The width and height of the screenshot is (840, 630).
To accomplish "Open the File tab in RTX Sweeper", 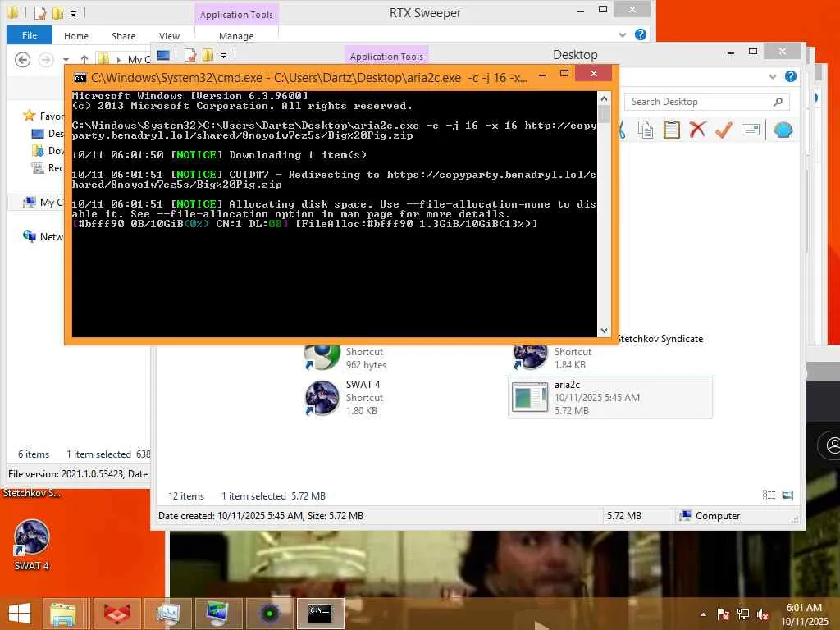I will point(30,35).
